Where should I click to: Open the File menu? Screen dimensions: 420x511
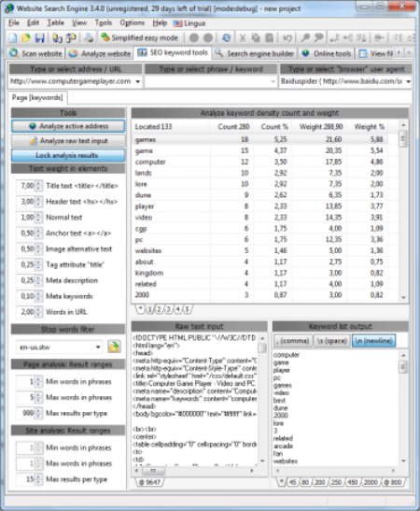pos(14,23)
